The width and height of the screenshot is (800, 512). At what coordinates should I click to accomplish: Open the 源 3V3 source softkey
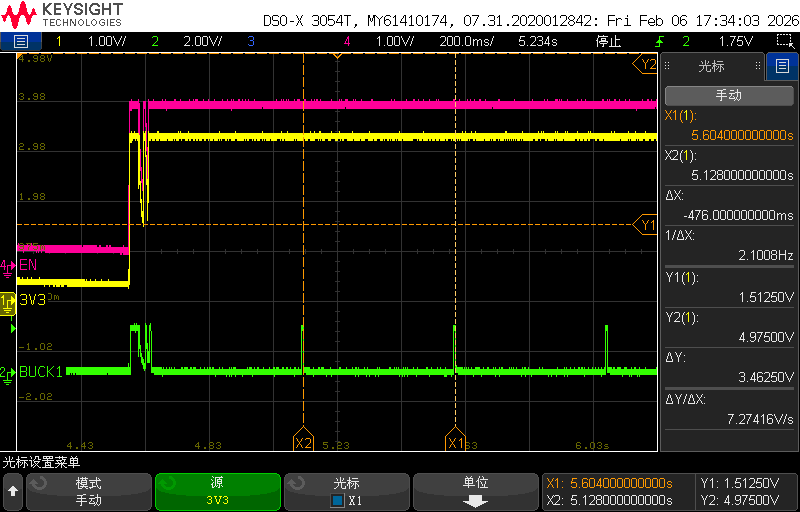tap(218, 491)
